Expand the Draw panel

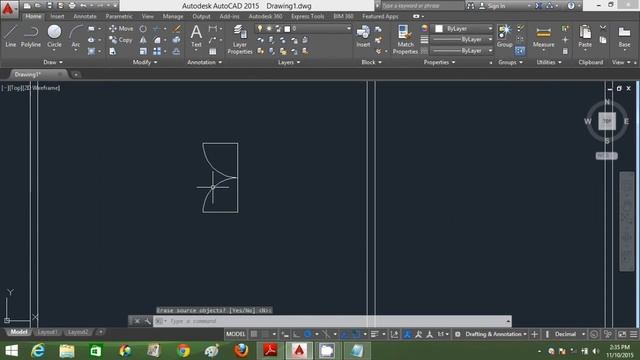pyautogui.click(x=53, y=62)
